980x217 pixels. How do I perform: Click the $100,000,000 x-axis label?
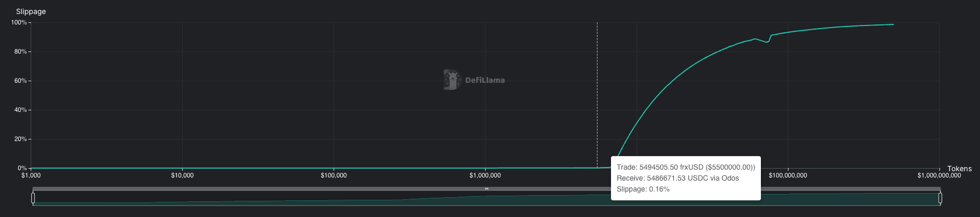point(787,175)
